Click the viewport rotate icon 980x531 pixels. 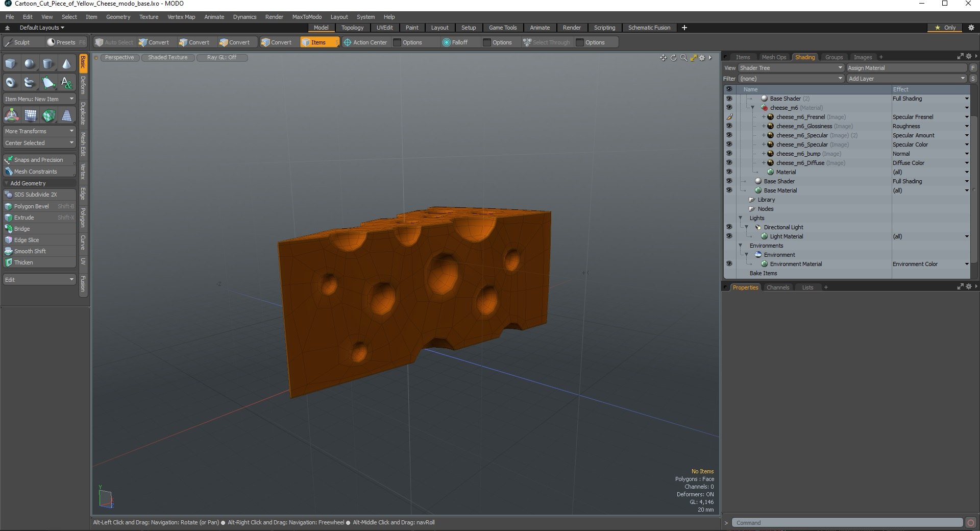[673, 58]
